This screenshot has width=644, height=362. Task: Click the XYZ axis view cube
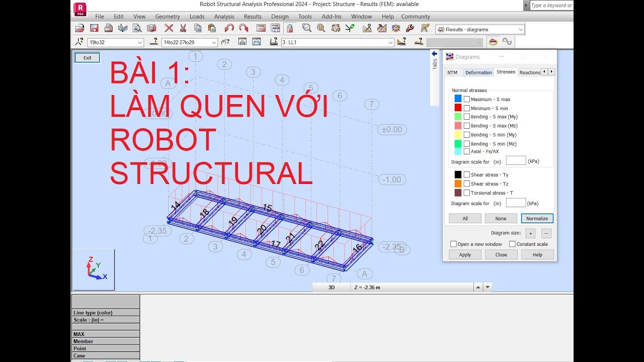94,269
